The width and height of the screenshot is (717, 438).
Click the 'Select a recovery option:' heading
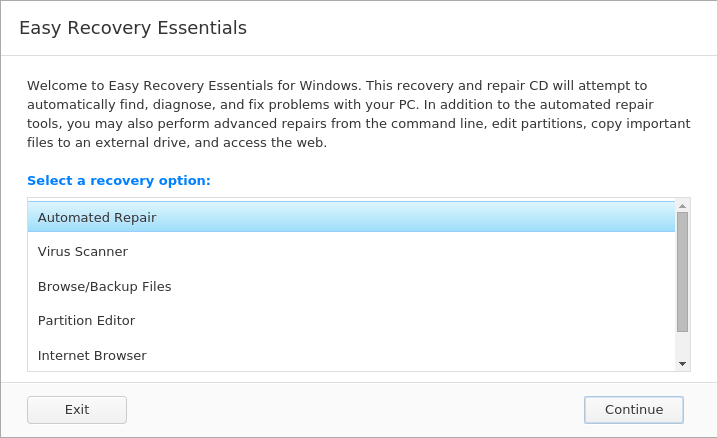click(x=119, y=181)
